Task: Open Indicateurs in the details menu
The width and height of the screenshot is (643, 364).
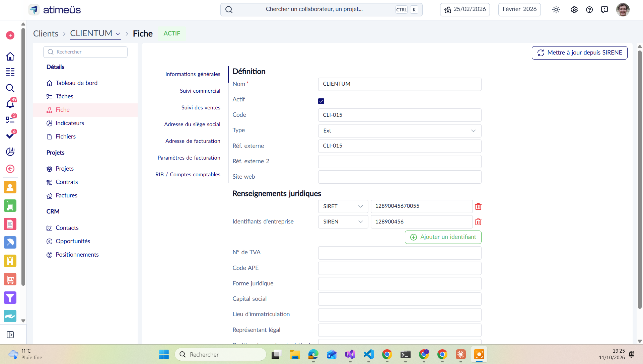Action: click(70, 123)
